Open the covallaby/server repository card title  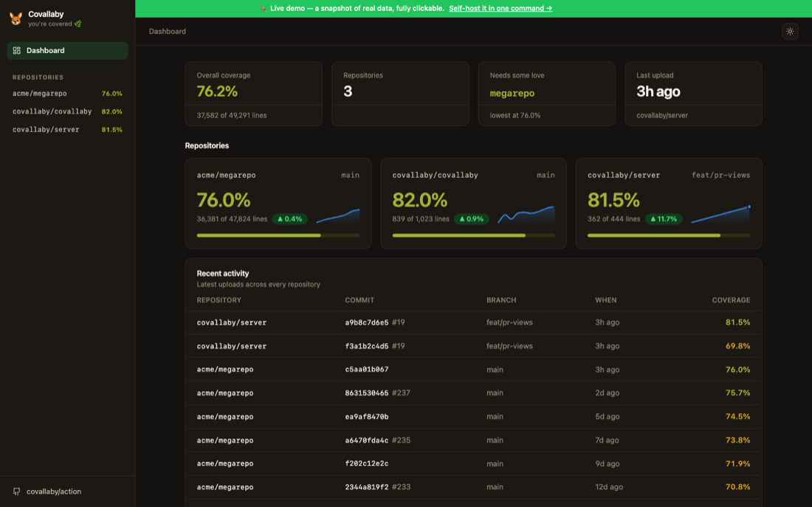[624, 176]
